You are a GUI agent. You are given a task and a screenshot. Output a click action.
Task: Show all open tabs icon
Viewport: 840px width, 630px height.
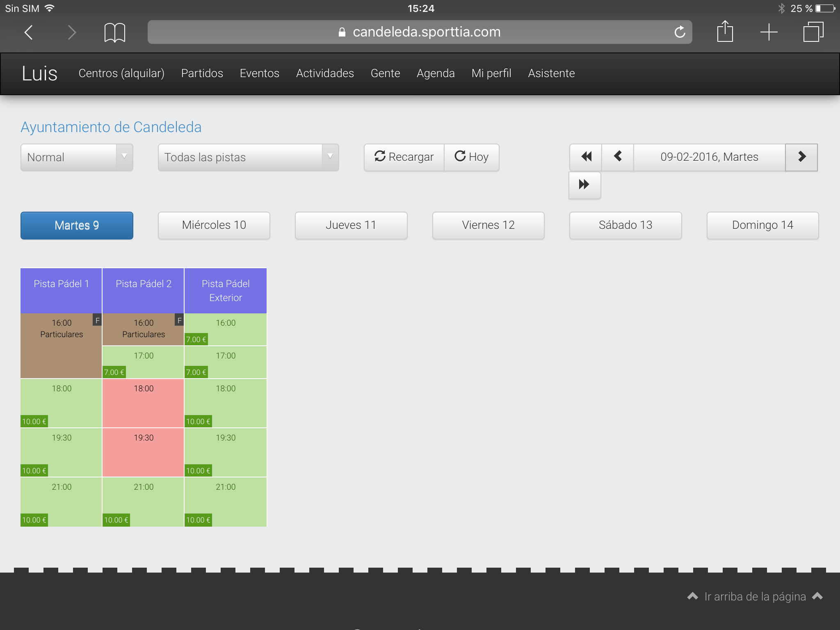(813, 32)
